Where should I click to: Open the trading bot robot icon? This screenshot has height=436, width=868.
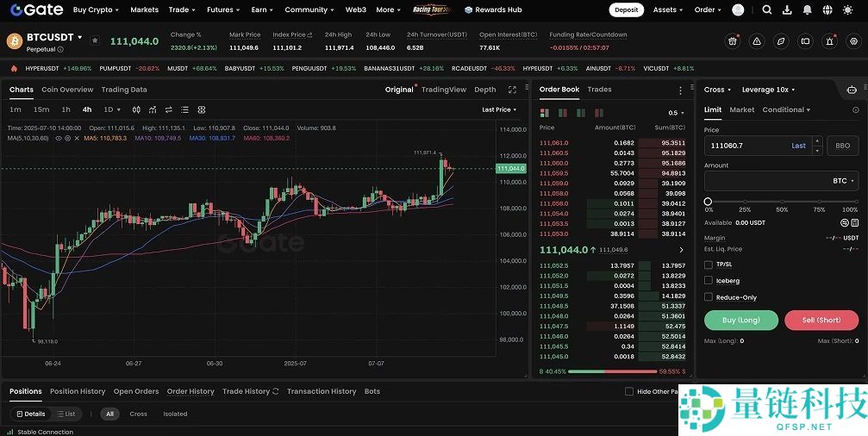tap(852, 90)
